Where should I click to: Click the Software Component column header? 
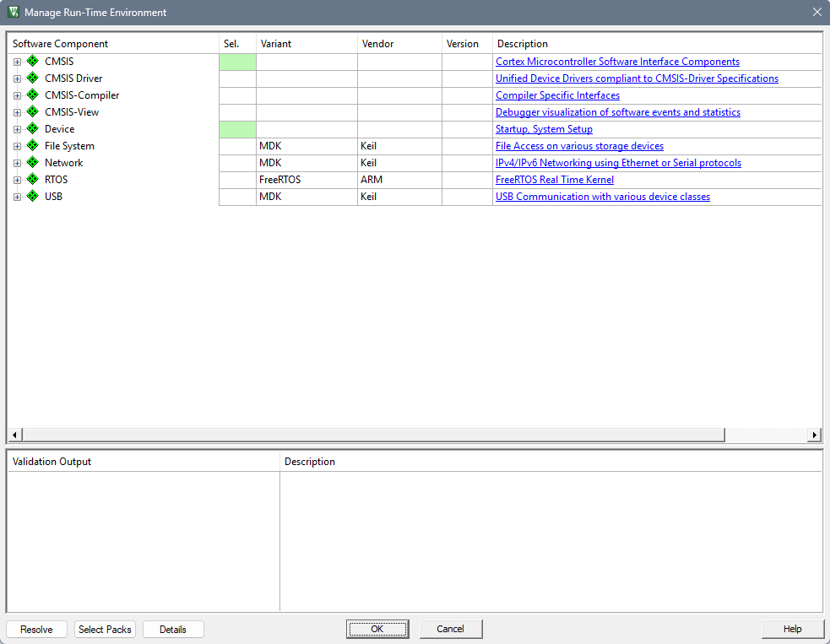pos(113,43)
